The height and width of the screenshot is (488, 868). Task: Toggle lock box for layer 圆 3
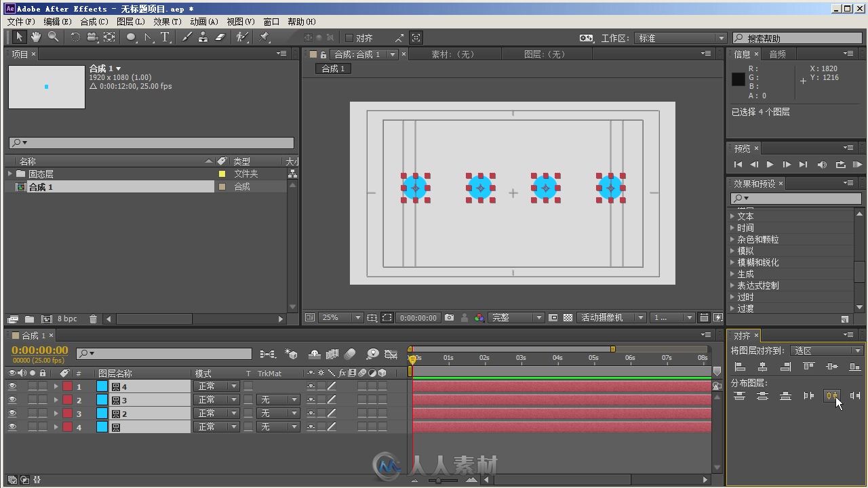coord(43,400)
